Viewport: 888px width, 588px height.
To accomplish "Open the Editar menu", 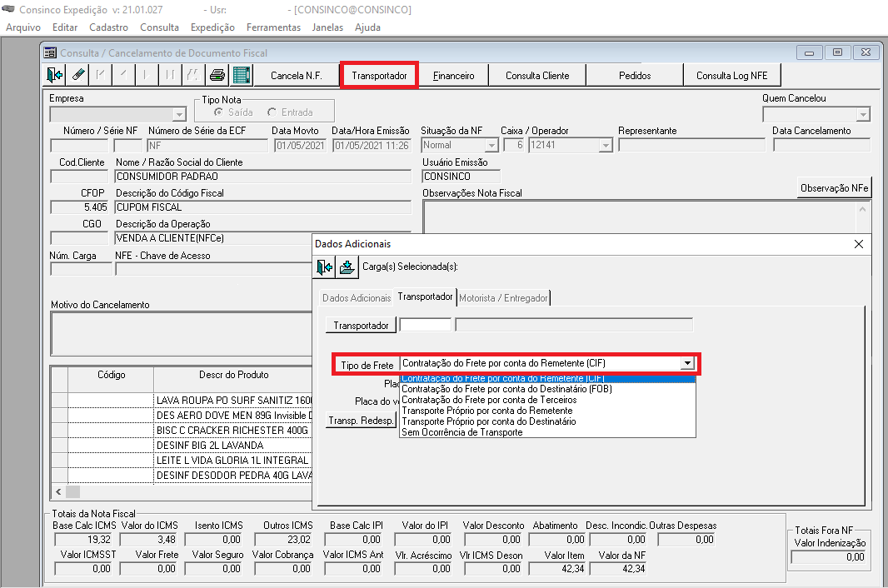I will pyautogui.click(x=65, y=27).
